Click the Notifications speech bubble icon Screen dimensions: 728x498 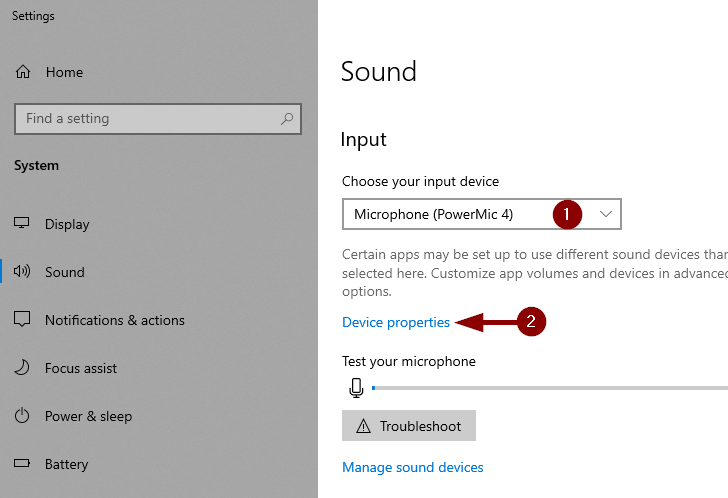point(22,319)
